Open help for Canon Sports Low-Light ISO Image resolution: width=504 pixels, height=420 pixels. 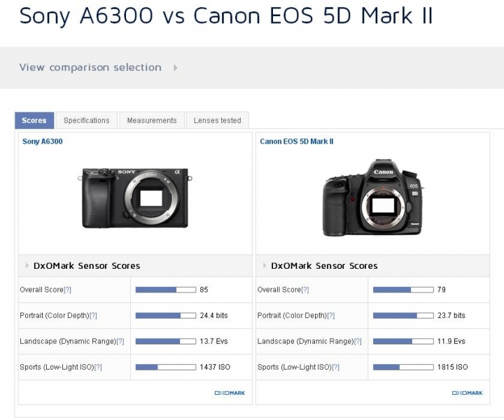pyautogui.click(x=335, y=367)
